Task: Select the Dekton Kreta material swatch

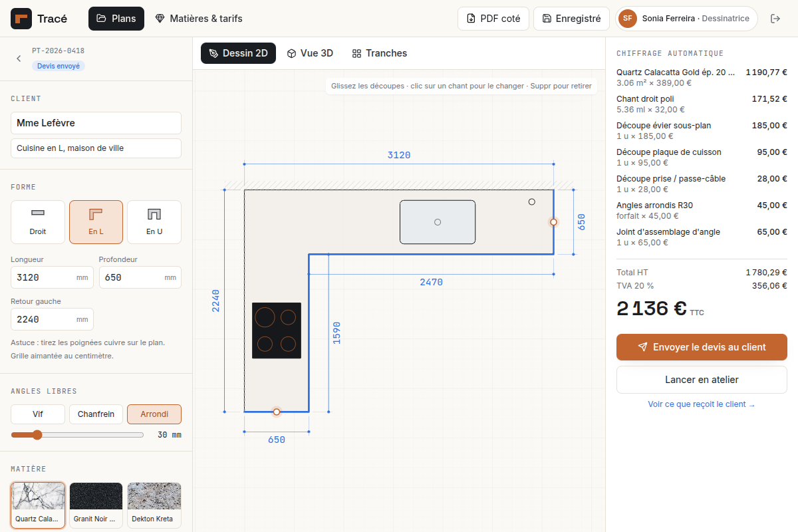Action: coord(154,505)
